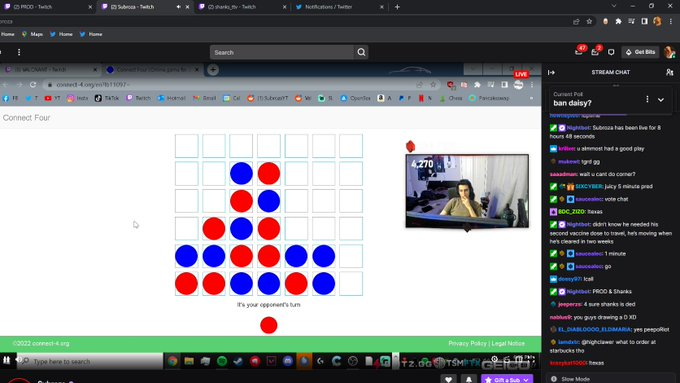Click the share page icon in address bar

click(x=576, y=21)
